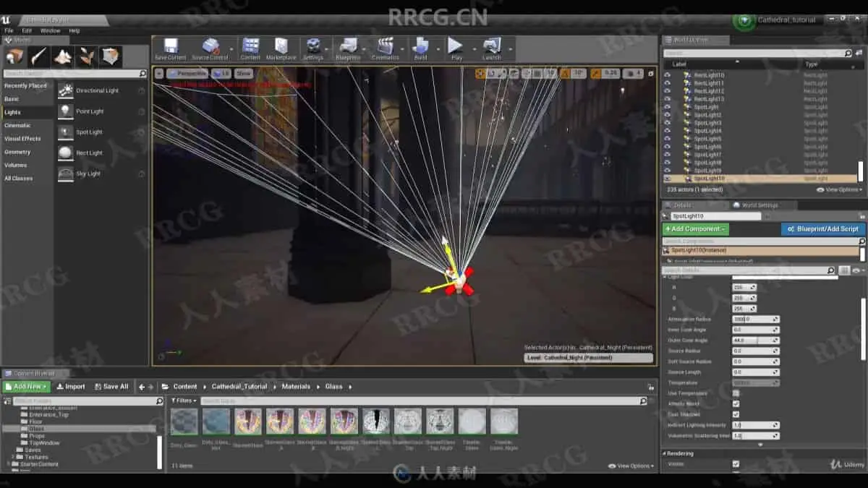Click the Details search magnifier icon
868x488 pixels.
tap(831, 270)
